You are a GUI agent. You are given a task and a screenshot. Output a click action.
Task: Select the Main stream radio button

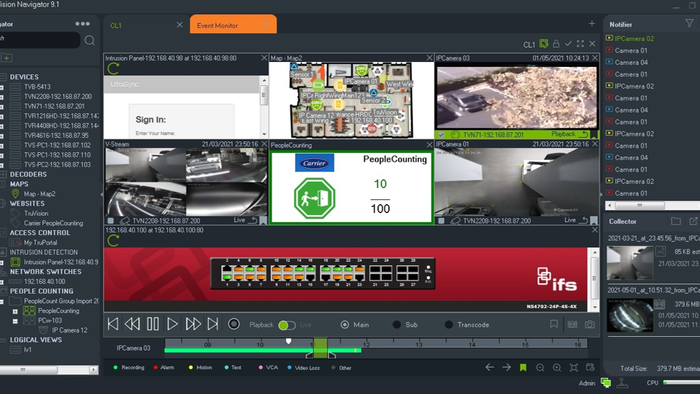click(x=345, y=325)
